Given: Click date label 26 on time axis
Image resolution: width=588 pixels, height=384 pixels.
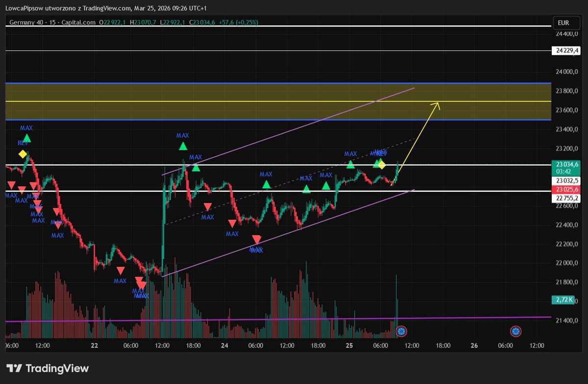Looking at the screenshot, I should click(474, 346).
